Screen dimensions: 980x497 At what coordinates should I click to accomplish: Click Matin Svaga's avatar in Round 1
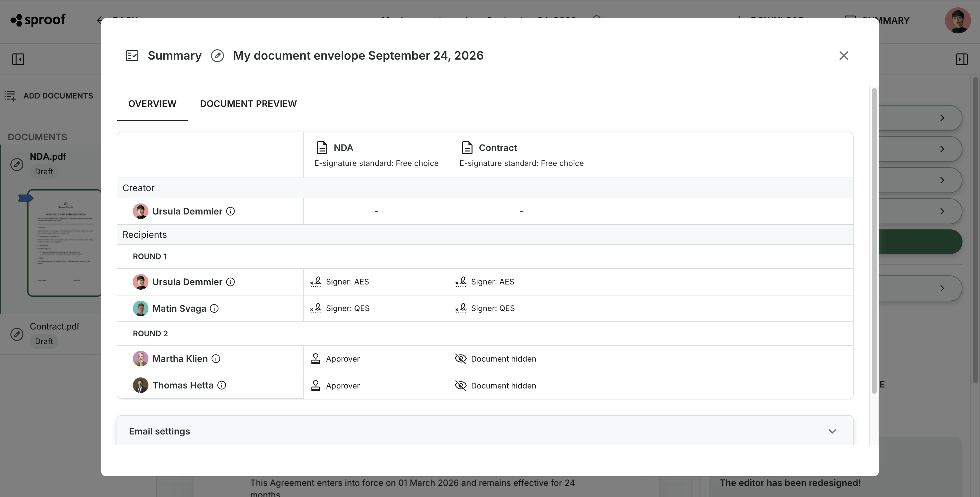click(x=140, y=308)
